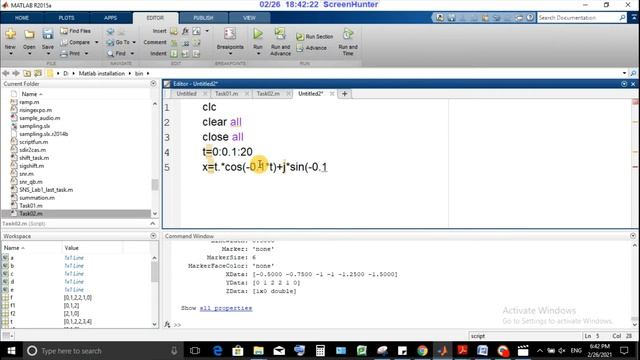The image size is (640, 360).
Task: Select ramp.m in Current Folder
Action: pos(29,102)
